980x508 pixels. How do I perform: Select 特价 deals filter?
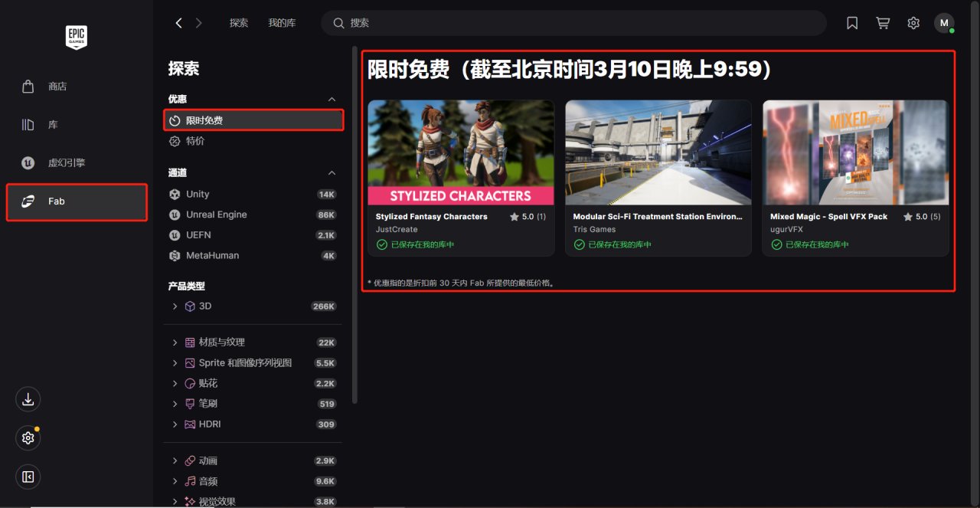click(x=253, y=141)
